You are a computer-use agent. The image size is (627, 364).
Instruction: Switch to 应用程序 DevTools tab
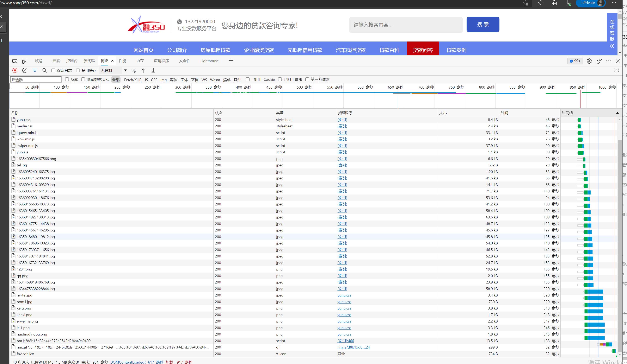pos(161,61)
